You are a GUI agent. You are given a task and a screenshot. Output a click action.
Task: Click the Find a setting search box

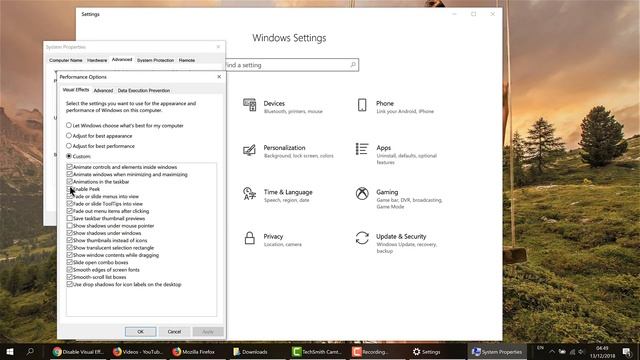pyautogui.click(x=292, y=64)
